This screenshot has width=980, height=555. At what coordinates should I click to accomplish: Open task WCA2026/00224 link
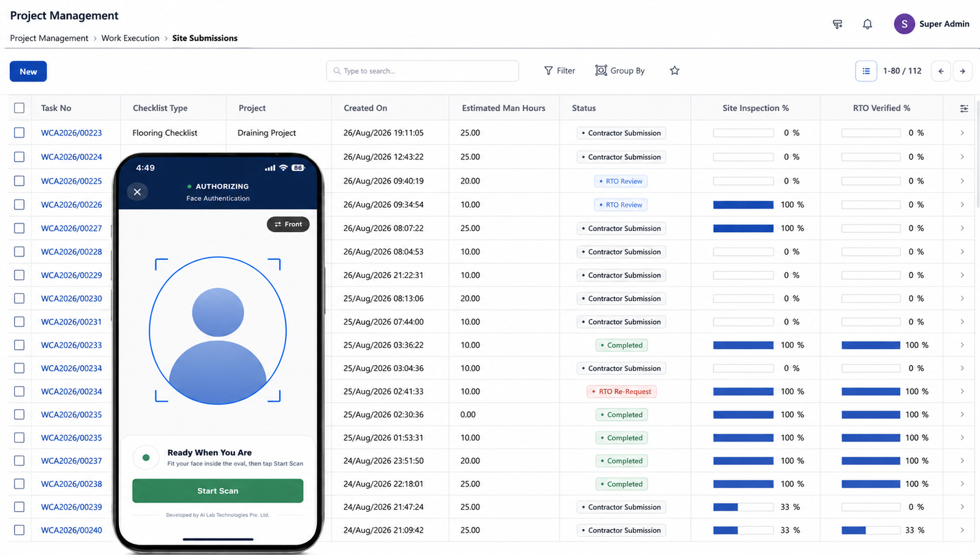pyautogui.click(x=72, y=157)
